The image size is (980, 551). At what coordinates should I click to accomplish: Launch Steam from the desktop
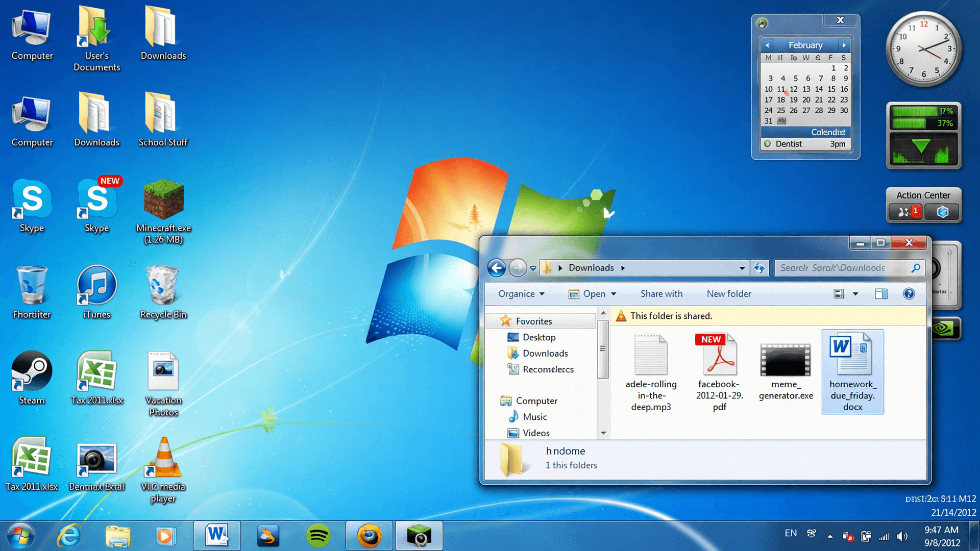[x=32, y=378]
